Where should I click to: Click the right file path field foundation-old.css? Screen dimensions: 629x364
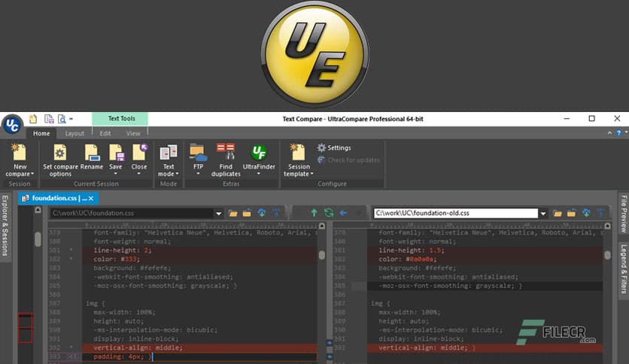(456, 214)
